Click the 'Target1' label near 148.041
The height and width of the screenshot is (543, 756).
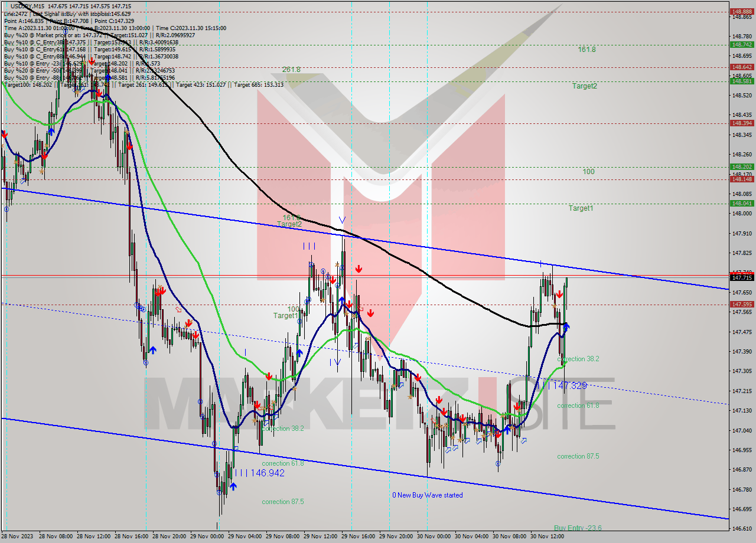click(581, 208)
